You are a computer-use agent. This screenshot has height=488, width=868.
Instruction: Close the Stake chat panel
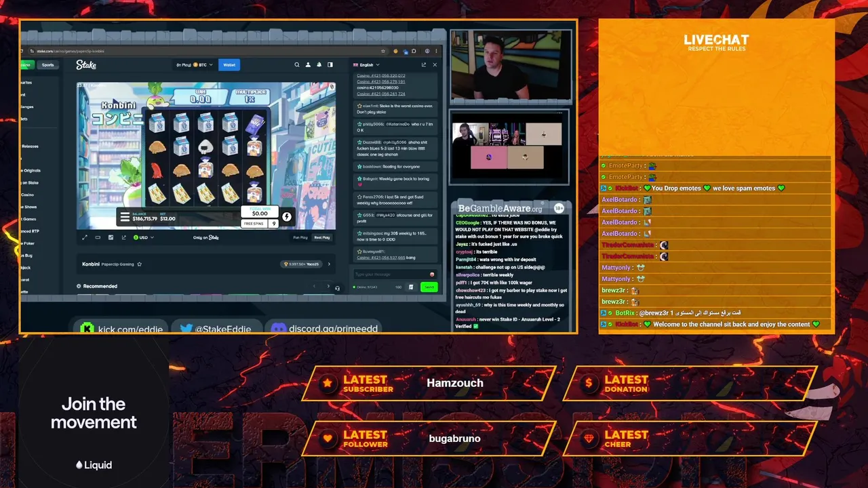(x=435, y=65)
